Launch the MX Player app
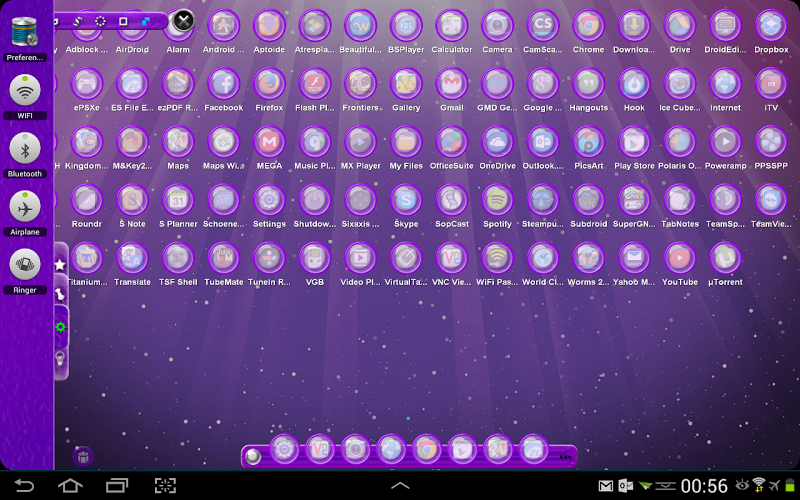 click(360, 141)
